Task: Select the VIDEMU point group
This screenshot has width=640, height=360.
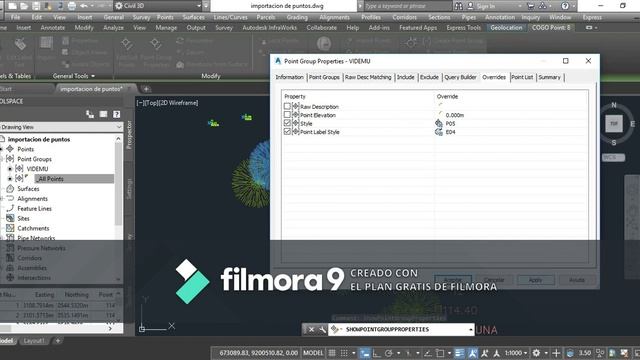Action: click(x=37, y=169)
